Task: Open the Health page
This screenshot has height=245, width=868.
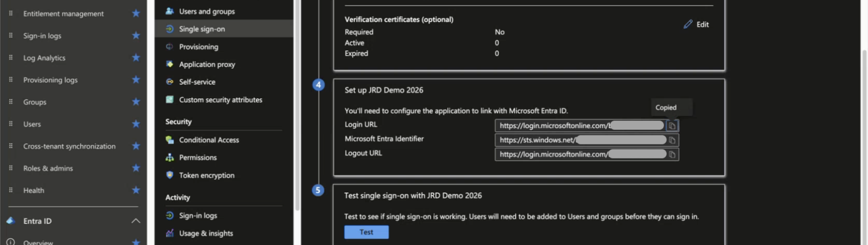Action: point(34,190)
